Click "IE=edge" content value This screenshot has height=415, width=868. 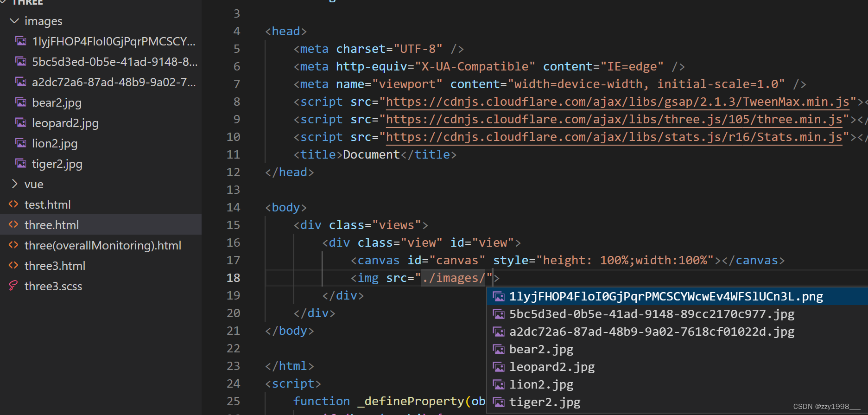(632, 66)
